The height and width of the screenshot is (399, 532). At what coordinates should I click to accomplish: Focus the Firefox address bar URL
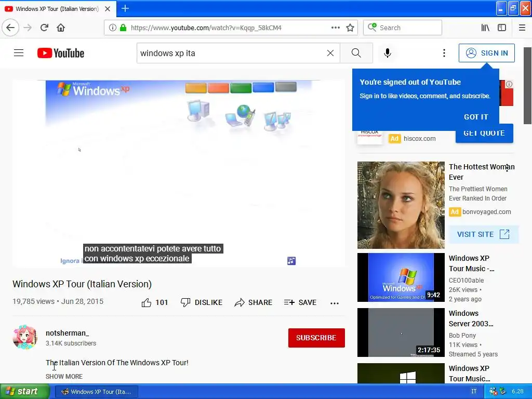tap(206, 28)
